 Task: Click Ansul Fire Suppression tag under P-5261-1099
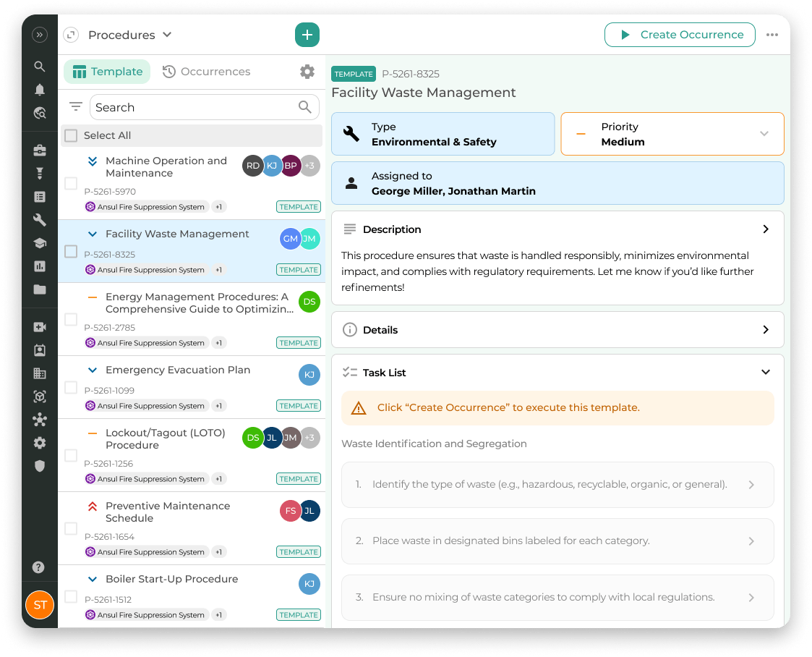click(x=147, y=406)
